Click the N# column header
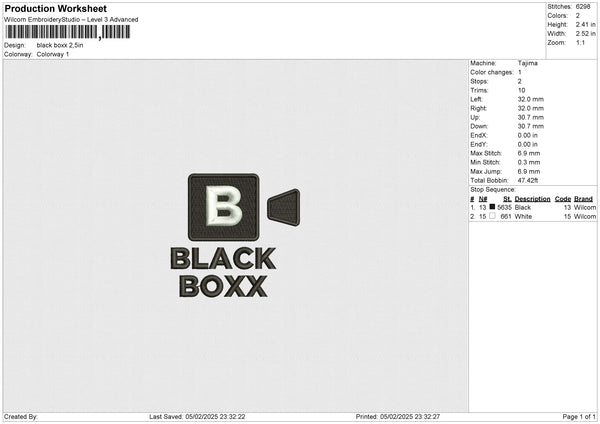 click(x=483, y=199)
